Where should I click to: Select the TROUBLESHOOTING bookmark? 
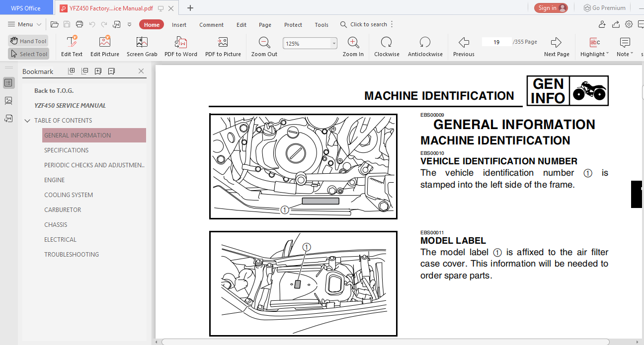[72, 254]
